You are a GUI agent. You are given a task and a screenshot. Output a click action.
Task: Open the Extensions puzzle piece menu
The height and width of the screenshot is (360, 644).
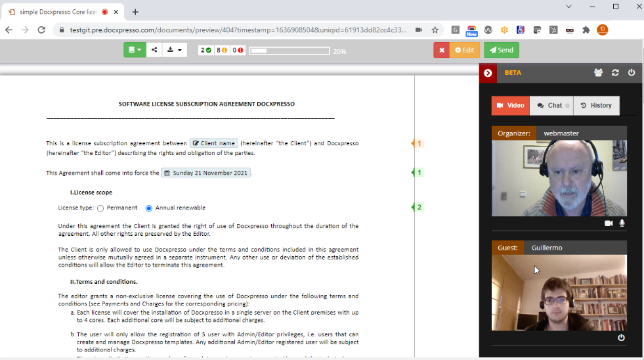(586, 30)
